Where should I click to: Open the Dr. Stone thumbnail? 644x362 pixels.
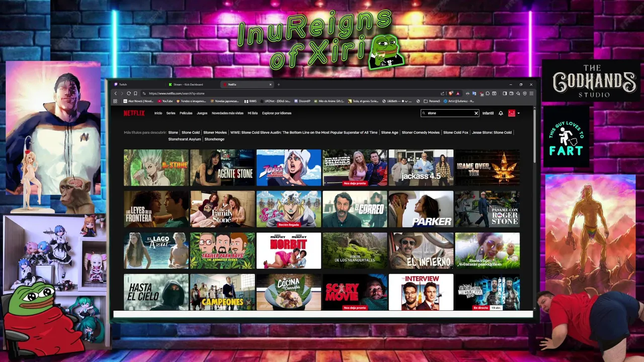click(156, 167)
